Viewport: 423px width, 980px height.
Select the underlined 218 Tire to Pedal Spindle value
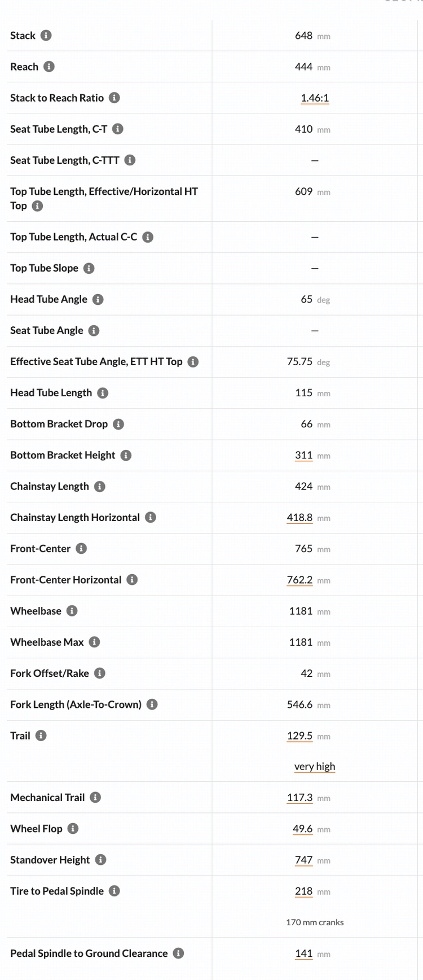304,891
